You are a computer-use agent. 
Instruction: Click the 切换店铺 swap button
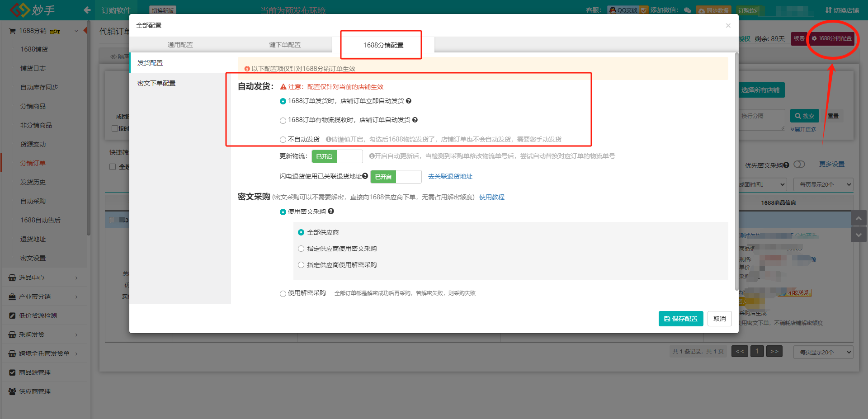coord(842,10)
